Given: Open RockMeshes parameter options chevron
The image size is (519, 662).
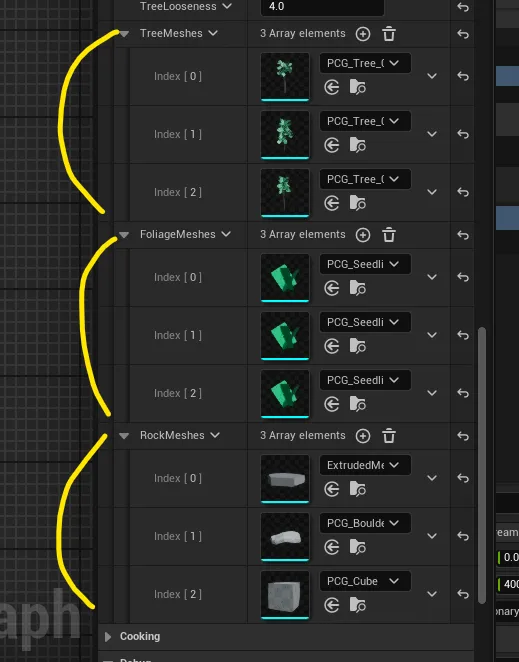Looking at the screenshot, I should coord(215,435).
